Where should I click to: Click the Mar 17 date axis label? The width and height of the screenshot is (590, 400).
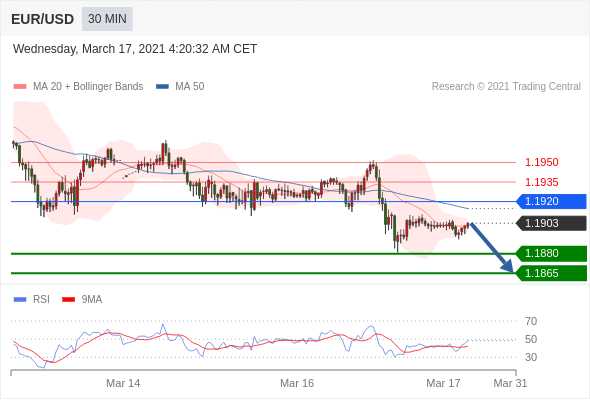coord(443,383)
